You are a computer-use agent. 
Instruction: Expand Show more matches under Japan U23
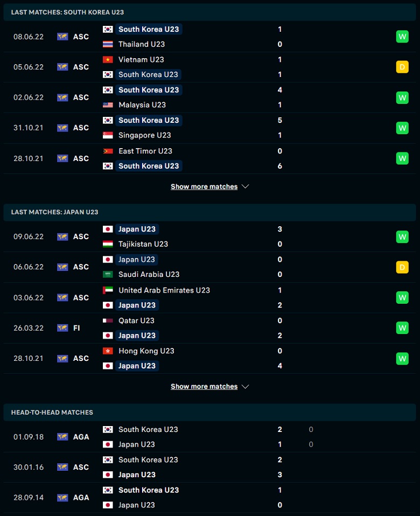click(204, 386)
